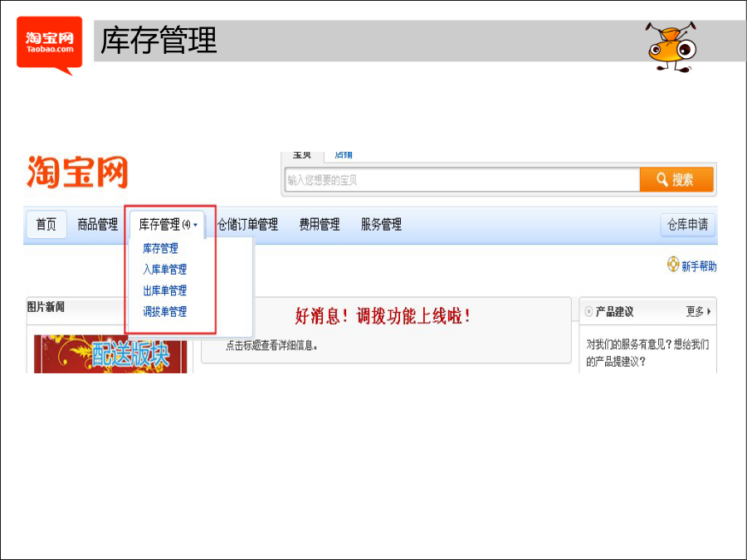Open the 好消息！调拨功能上线啦！ headline
The width and height of the screenshot is (747, 560).
(x=383, y=316)
